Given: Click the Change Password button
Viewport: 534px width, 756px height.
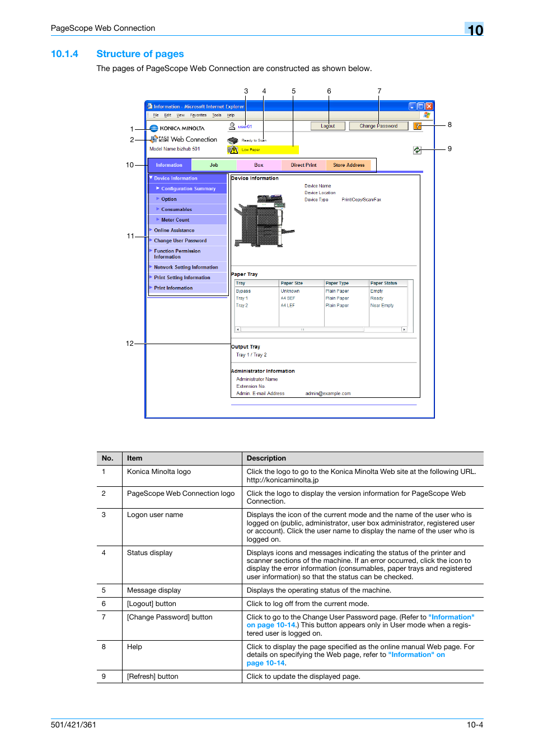Looking at the screenshot, I should (378, 126).
